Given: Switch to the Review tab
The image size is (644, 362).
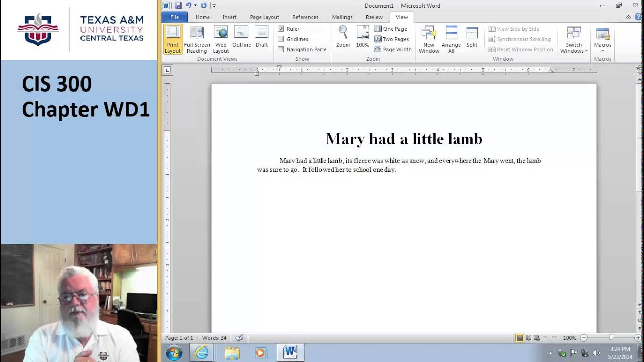Looking at the screenshot, I should coord(374,17).
